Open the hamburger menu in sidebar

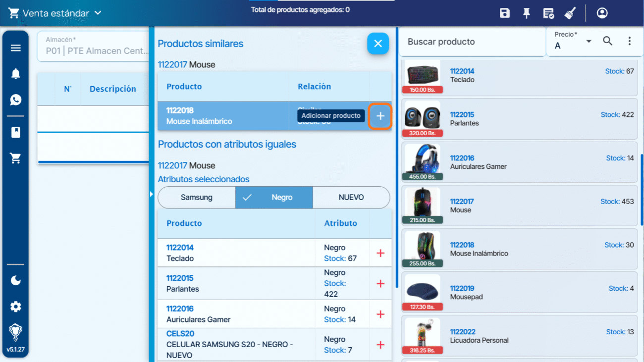coord(16,48)
